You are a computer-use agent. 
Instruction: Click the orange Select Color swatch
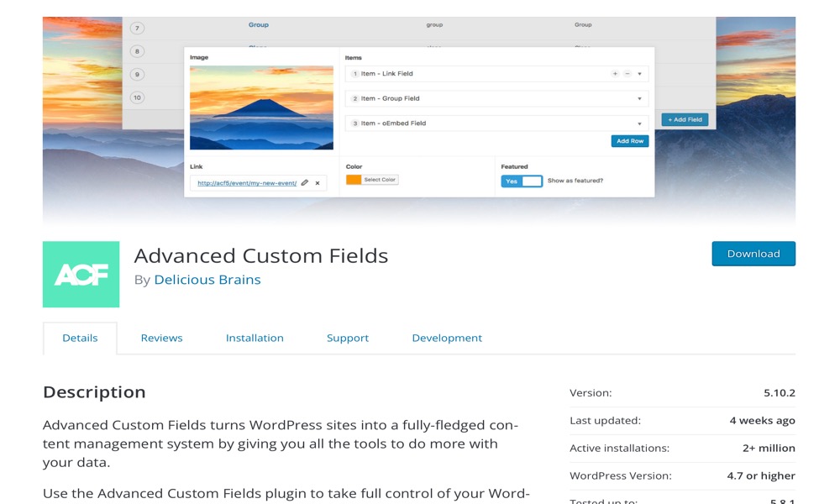(354, 180)
